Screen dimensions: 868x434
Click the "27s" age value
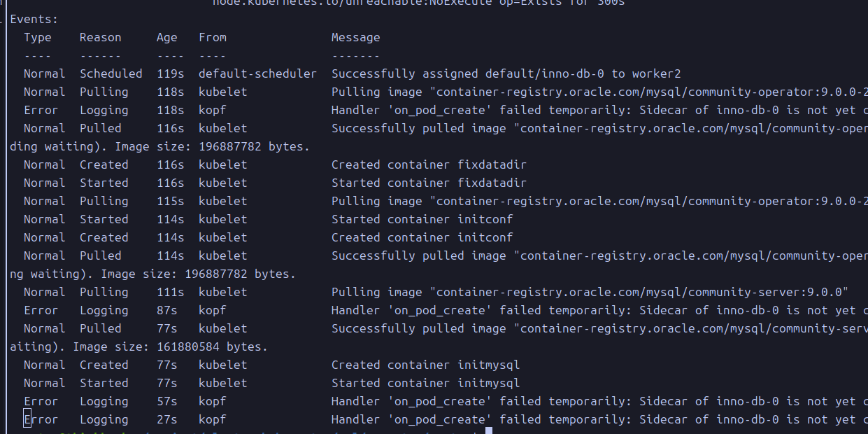tap(167, 420)
